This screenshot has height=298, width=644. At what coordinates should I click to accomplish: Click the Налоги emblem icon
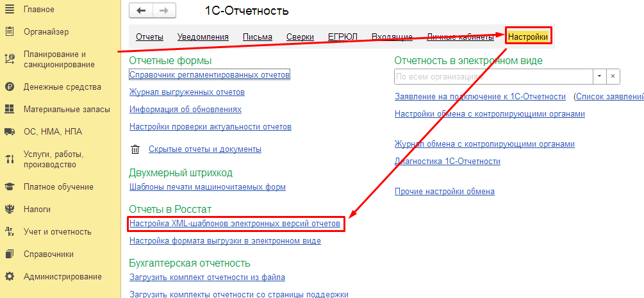9,209
